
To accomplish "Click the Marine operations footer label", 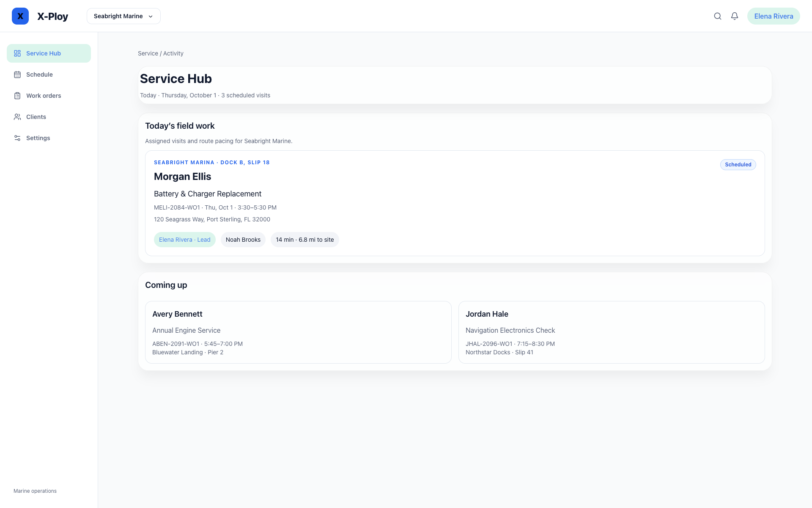I will [x=35, y=491].
